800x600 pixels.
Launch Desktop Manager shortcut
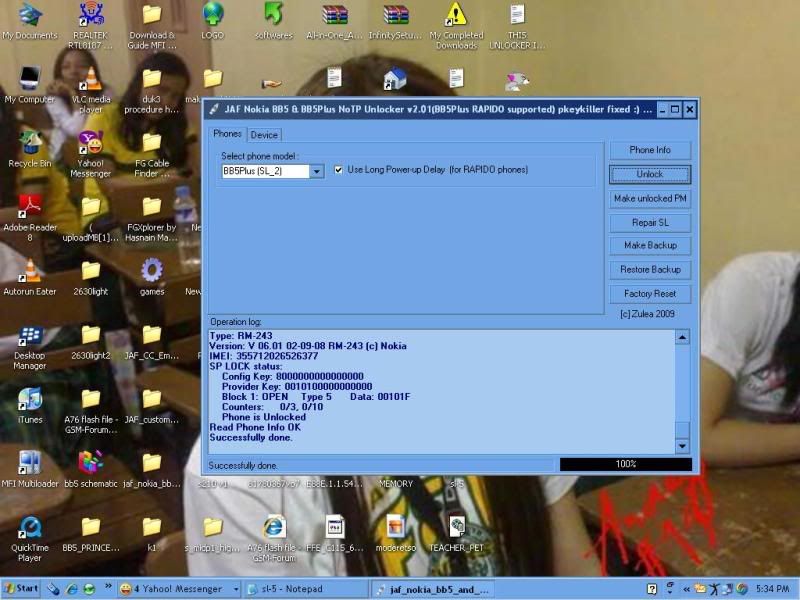pyautogui.click(x=30, y=347)
